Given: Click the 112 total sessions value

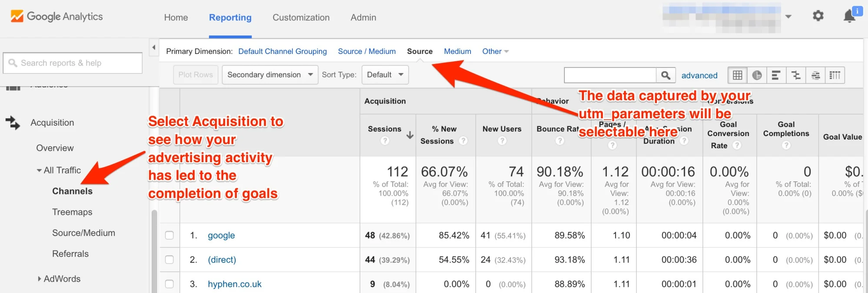Looking at the screenshot, I should coord(397,172).
